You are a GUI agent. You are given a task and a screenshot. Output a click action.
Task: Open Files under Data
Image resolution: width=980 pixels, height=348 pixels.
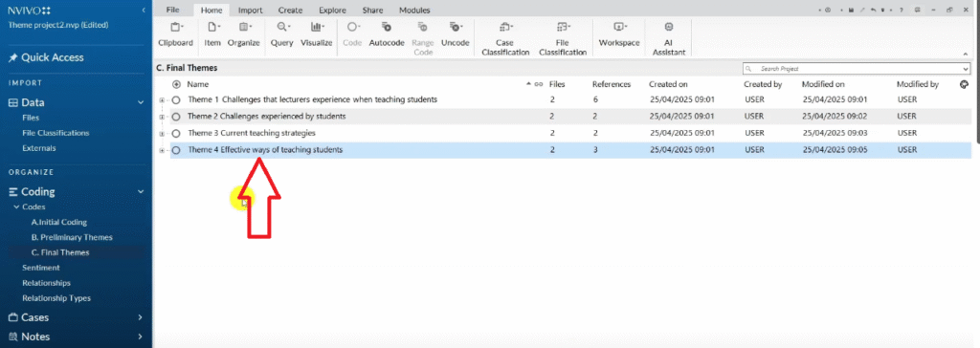31,118
